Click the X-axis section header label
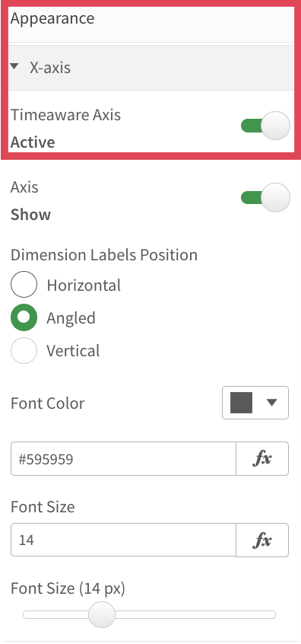 [50, 67]
